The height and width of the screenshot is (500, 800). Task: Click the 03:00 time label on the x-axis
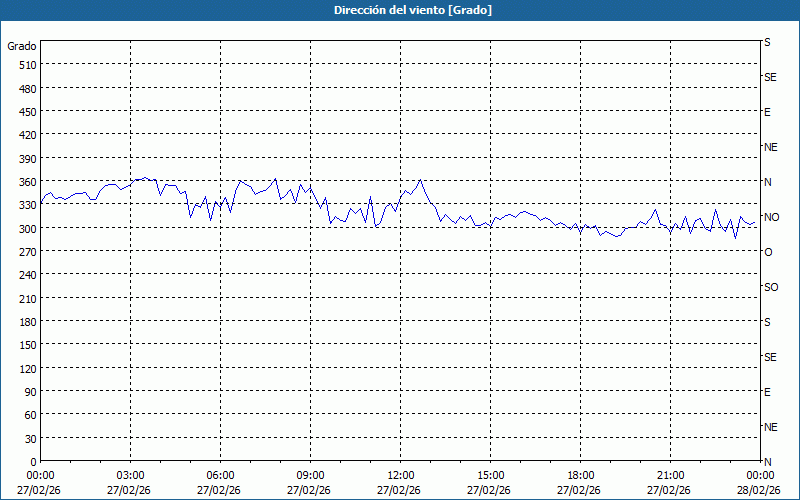(x=130, y=475)
